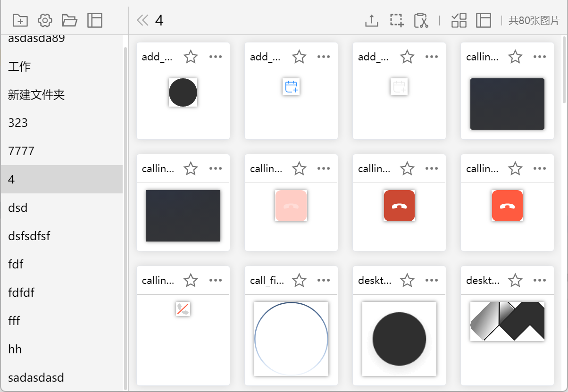Go back with the double chevron icon
Screen dimensions: 568x392
(x=142, y=20)
